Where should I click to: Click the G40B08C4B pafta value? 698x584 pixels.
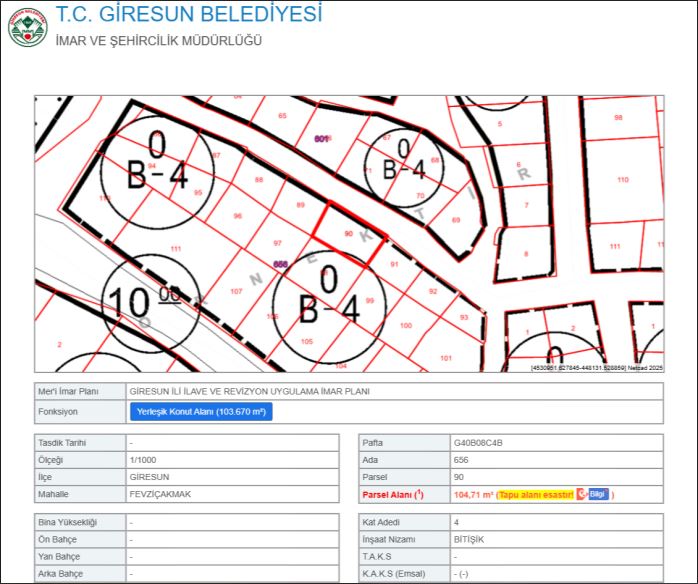coord(478,443)
